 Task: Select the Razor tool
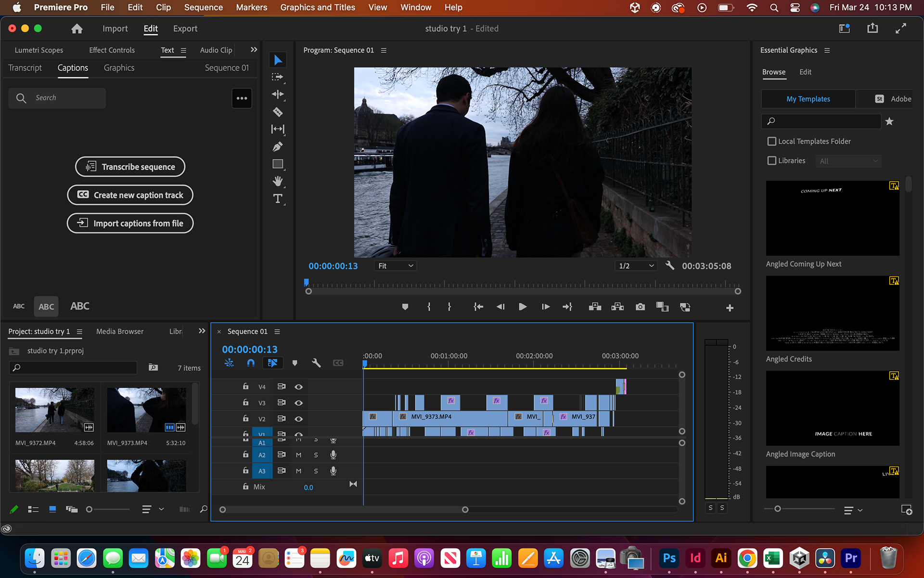(x=278, y=112)
